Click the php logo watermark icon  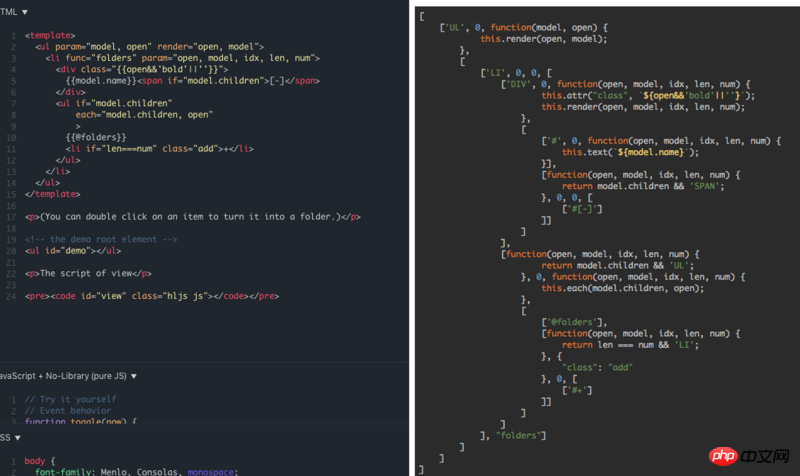(723, 455)
